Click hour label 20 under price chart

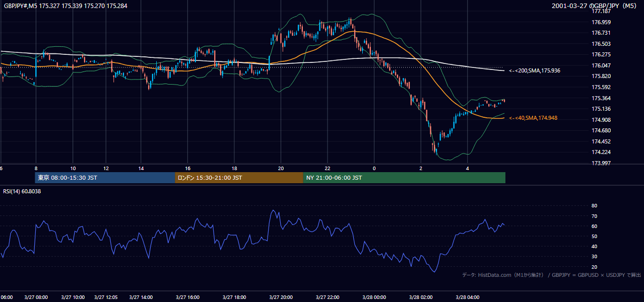(281, 168)
